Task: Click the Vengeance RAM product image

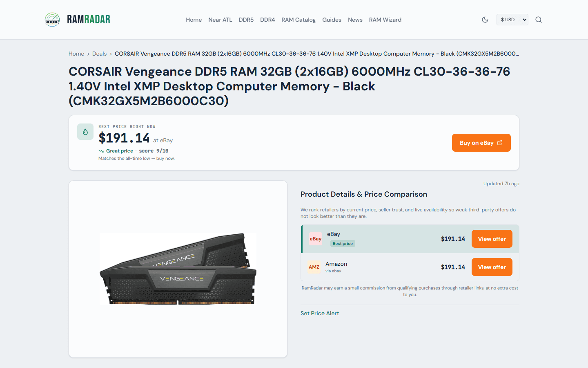Action: [178, 269]
